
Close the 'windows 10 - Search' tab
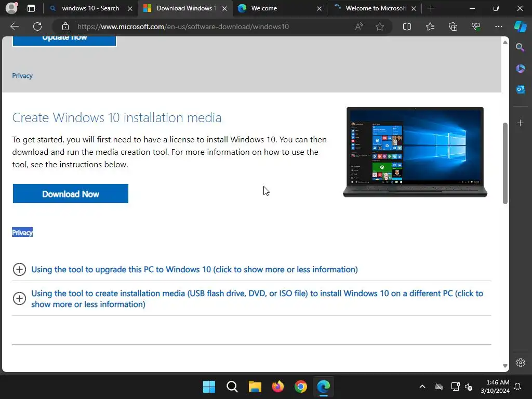tap(130, 8)
